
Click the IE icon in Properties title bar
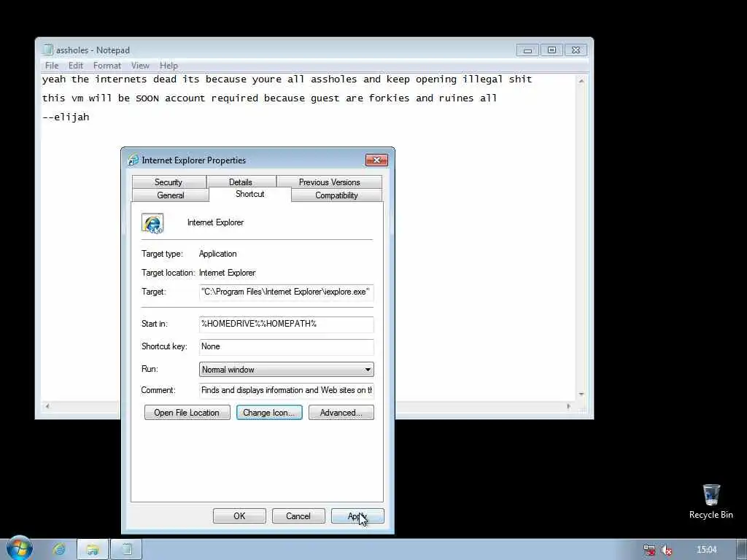coord(133,160)
